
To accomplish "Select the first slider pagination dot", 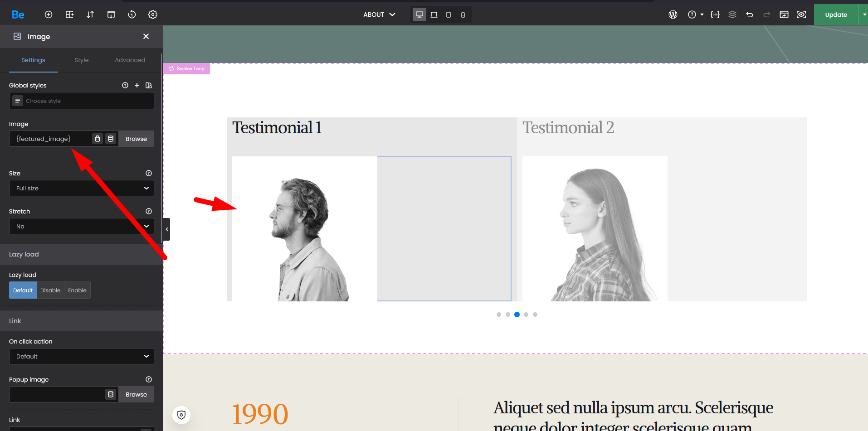I will 499,315.
